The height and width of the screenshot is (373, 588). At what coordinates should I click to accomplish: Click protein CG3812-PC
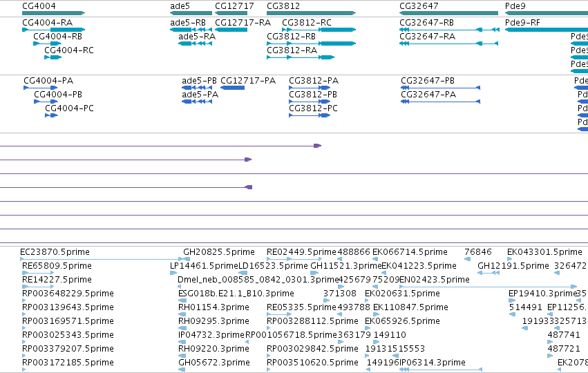pos(313,108)
